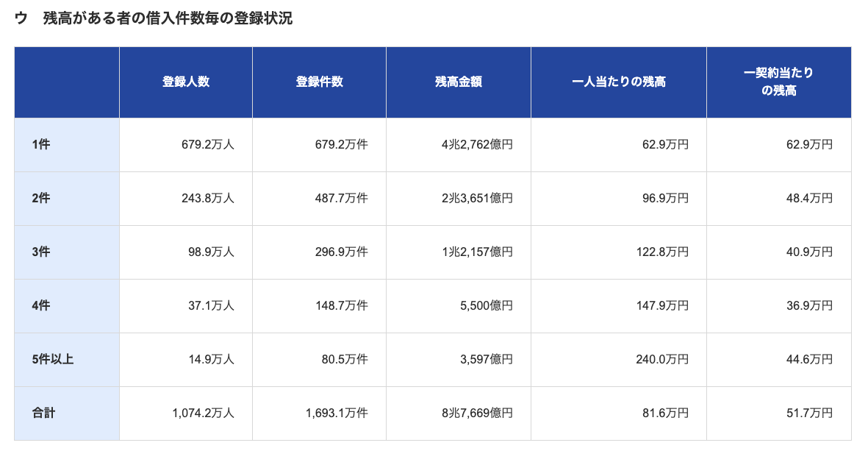Screen dimensions: 868x451
Task: Click the 36.9万円 cell
Action: coord(779,306)
